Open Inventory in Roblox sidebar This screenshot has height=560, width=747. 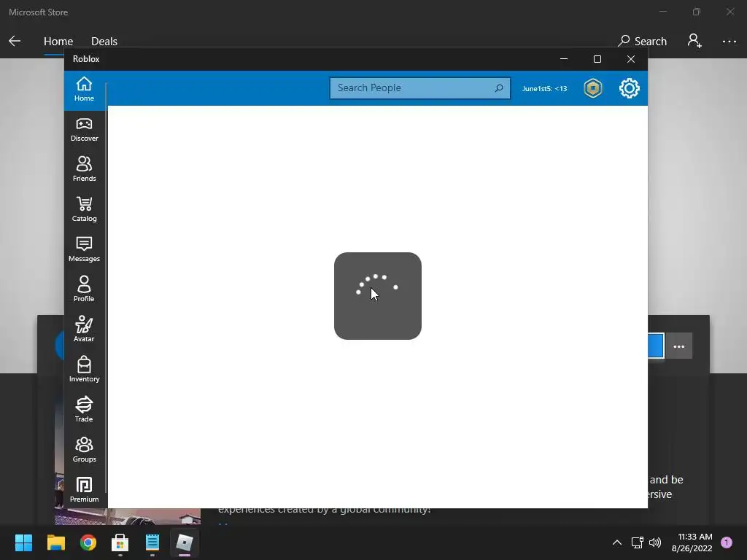[85, 370]
